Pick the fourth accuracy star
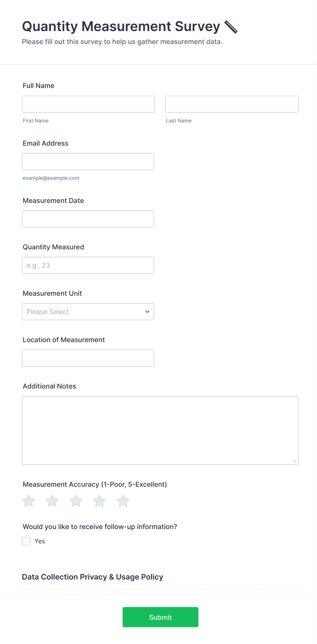The width and height of the screenshot is (317, 644). (100, 501)
